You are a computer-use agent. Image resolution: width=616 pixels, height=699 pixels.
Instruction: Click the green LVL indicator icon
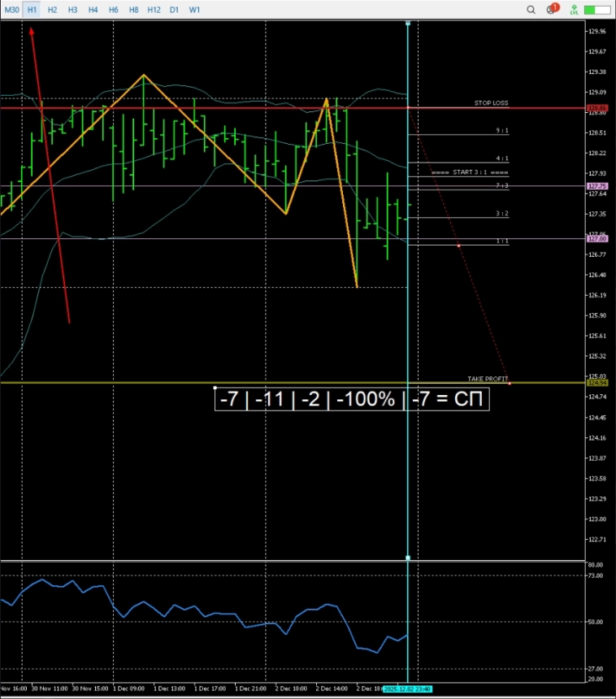click(575, 10)
